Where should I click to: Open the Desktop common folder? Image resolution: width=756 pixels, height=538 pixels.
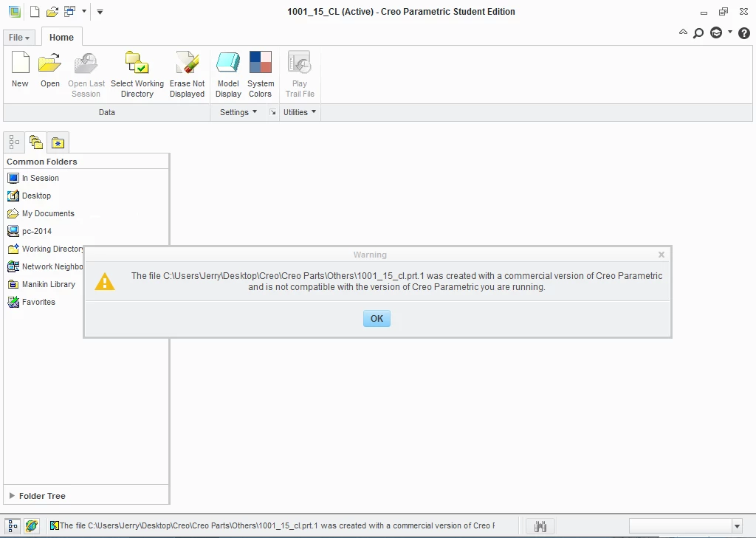click(30, 196)
